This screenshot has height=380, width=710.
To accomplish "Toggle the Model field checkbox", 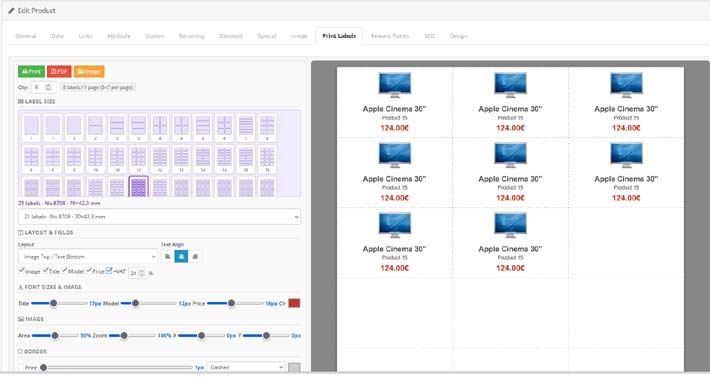I will click(x=65, y=270).
